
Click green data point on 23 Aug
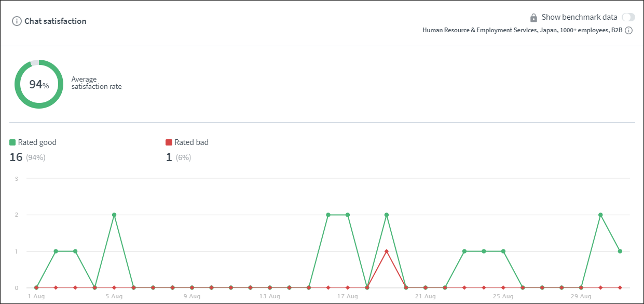click(464, 251)
